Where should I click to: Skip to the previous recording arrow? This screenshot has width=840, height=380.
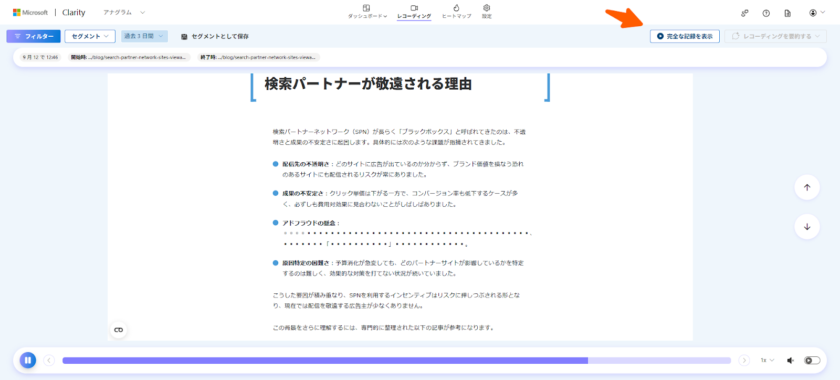49,361
